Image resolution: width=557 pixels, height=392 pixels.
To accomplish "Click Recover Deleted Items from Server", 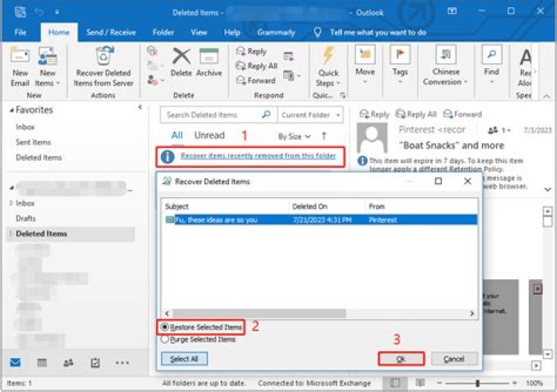I will 104,66.
